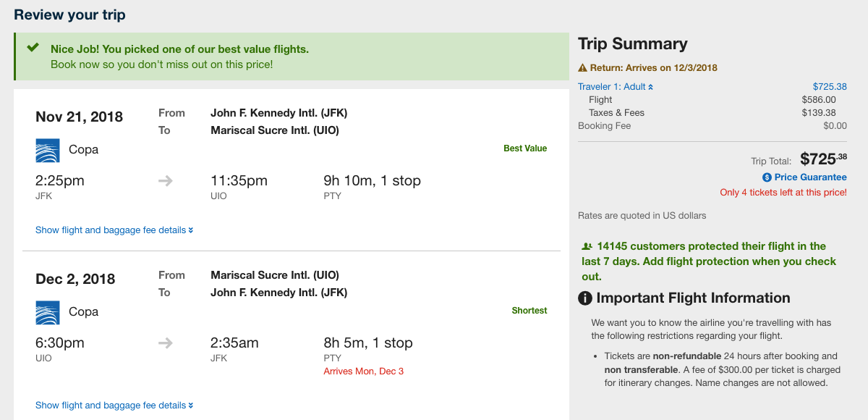Click the green checkmark icon in the banner
This screenshot has height=420, width=868.
coord(33,49)
